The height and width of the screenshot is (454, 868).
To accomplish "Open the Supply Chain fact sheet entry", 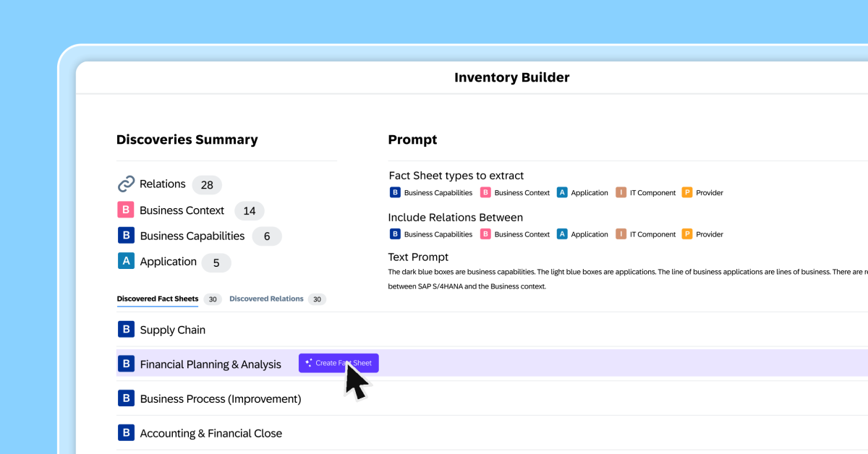I will coord(172,330).
